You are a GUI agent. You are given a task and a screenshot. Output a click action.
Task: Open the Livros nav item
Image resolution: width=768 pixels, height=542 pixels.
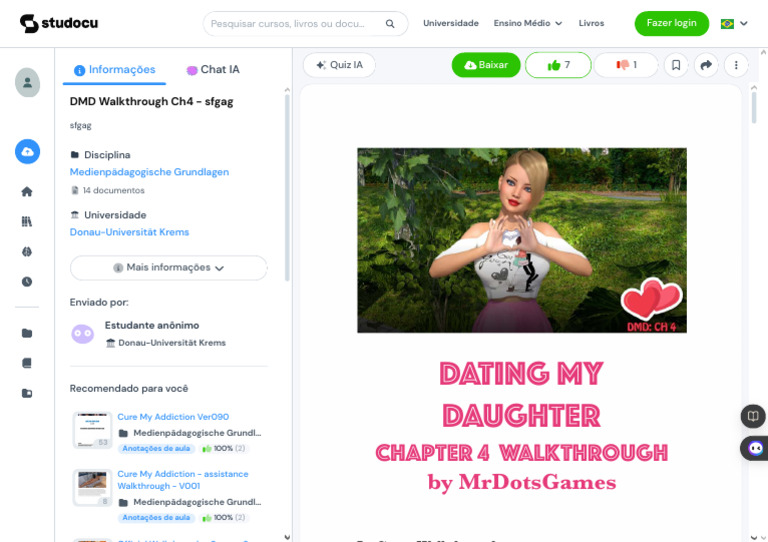point(591,23)
